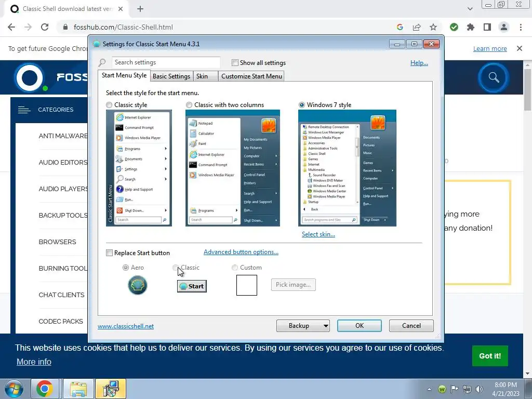Go back in Chrome history
The width and height of the screenshot is (532, 399).
[11, 27]
